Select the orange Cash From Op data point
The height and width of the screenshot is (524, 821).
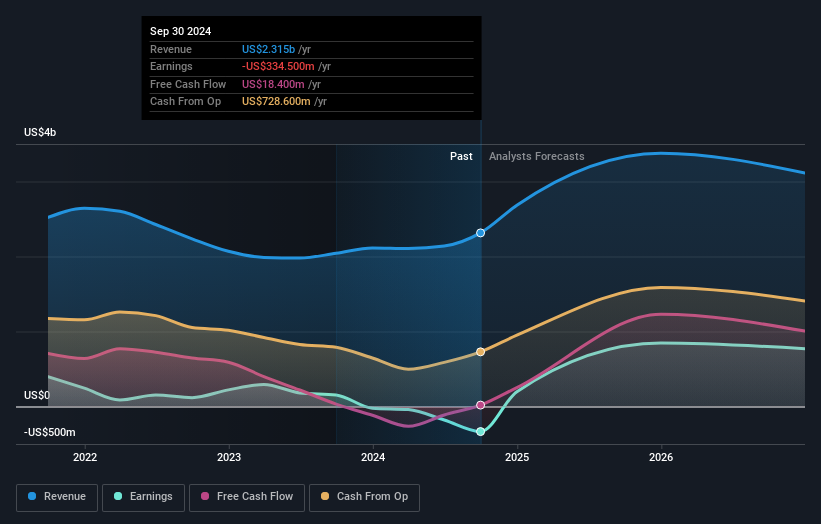click(480, 352)
